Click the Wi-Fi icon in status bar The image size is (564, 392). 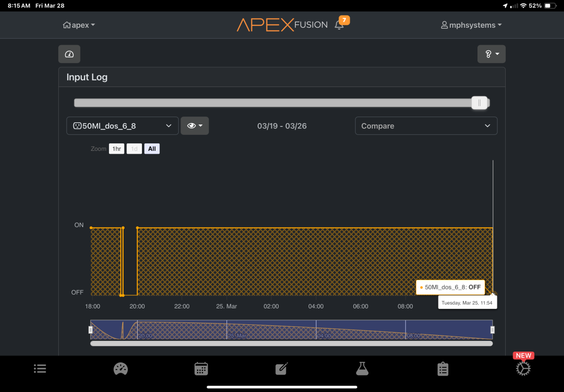[523, 6]
